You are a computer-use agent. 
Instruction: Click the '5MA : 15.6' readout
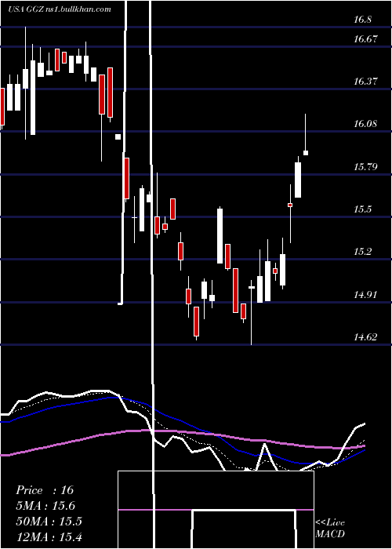click(45, 506)
